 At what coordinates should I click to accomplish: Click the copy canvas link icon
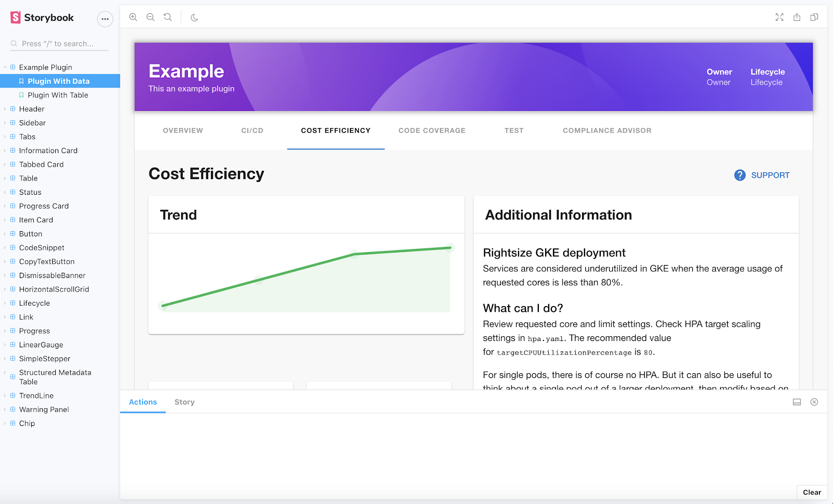coord(814,17)
